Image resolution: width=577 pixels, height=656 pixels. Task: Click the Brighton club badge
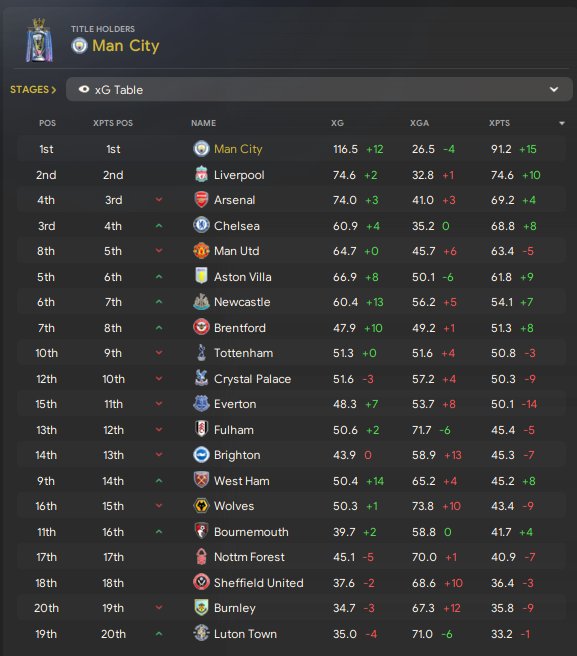point(201,455)
